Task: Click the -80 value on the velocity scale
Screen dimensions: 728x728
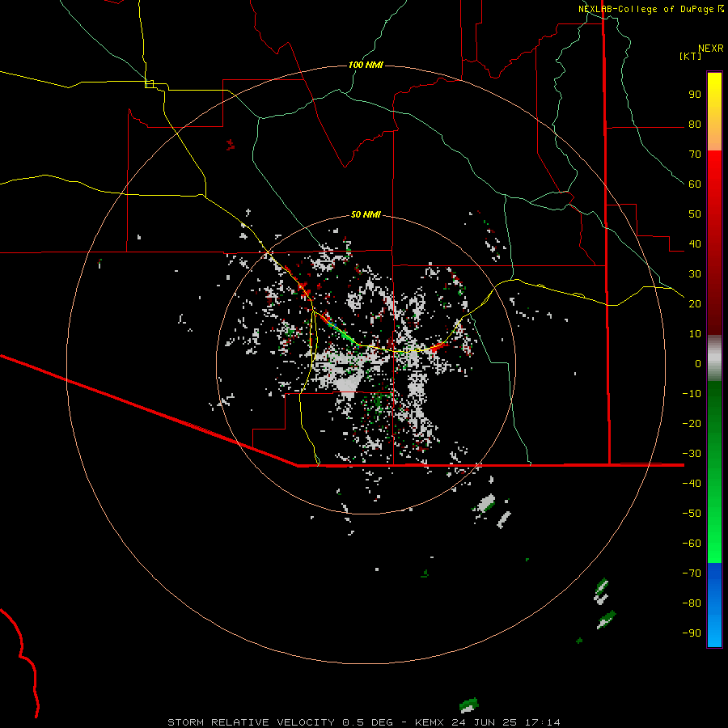Action: [x=692, y=603]
